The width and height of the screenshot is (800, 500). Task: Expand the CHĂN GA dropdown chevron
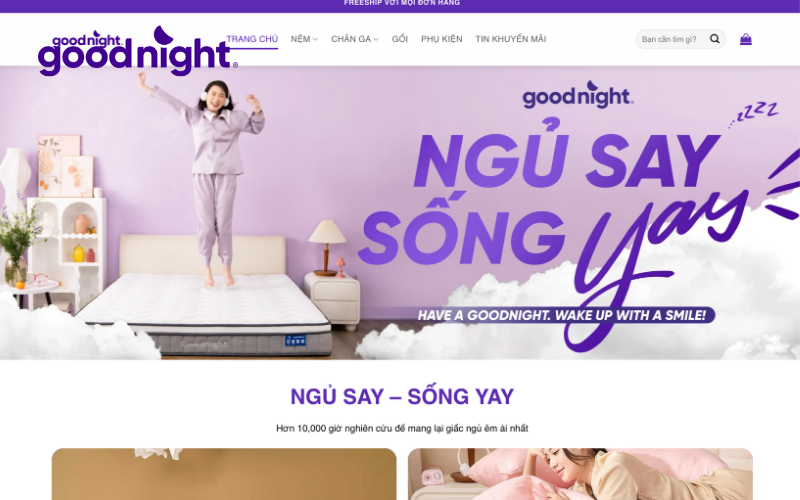[x=376, y=39]
